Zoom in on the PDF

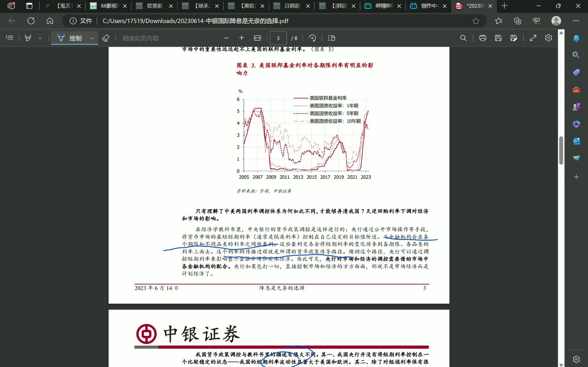point(242,38)
